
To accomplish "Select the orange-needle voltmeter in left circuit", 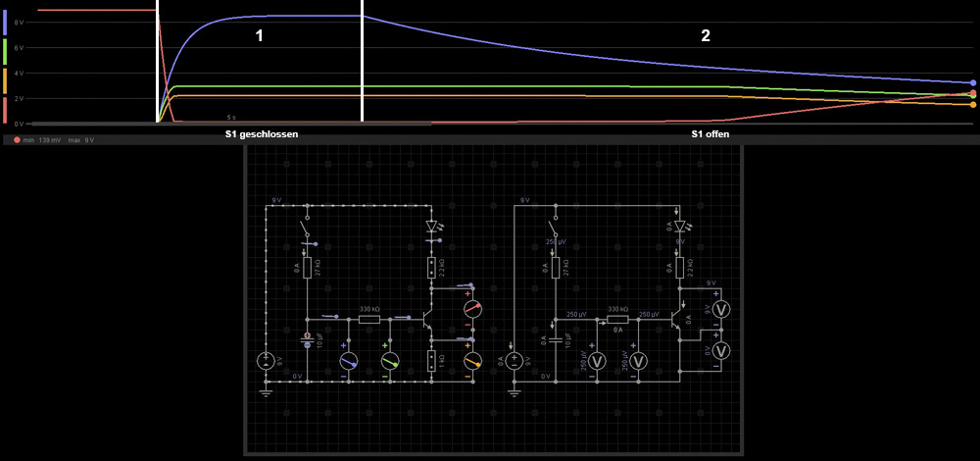I will pos(471,361).
